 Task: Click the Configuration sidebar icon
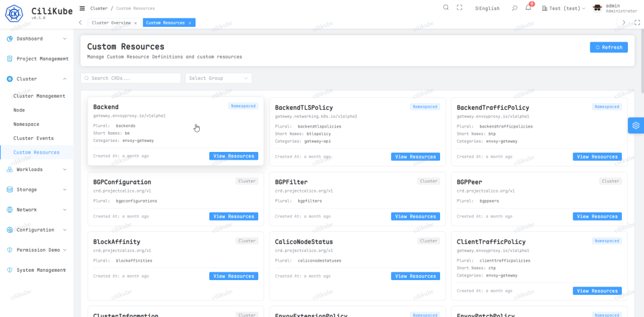(x=10, y=230)
